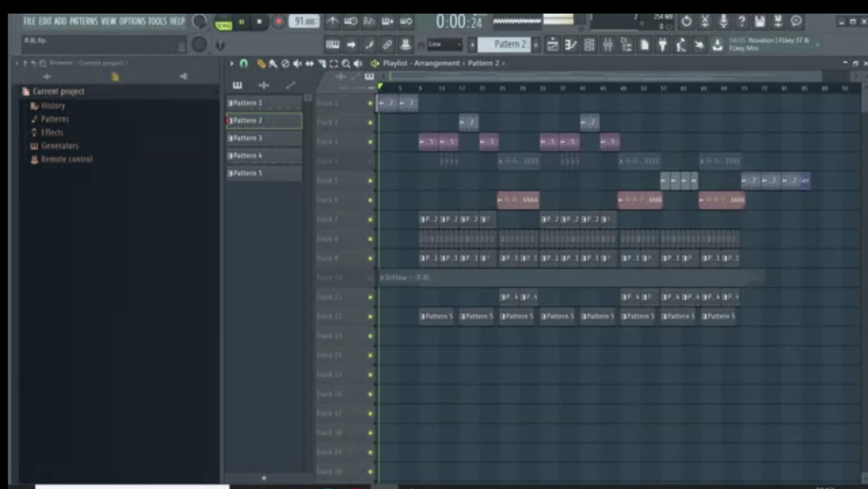Open the OPTIONS menu
Viewport: 868px width, 489px height.
click(132, 21)
